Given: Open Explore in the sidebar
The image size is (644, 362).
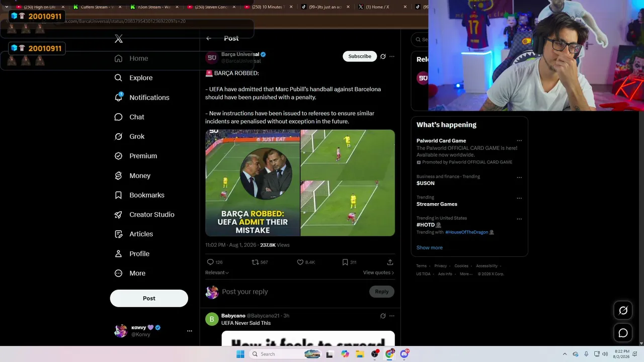Looking at the screenshot, I should tap(133, 78).
